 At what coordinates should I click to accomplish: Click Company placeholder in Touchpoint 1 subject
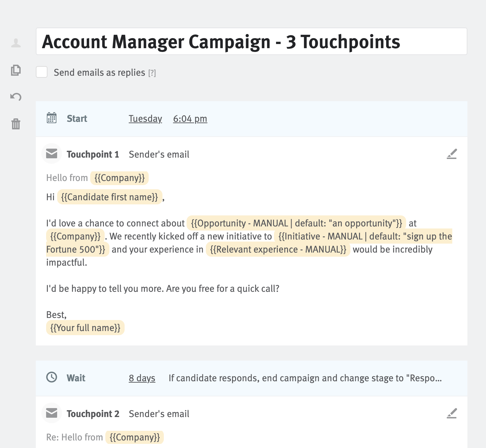click(x=119, y=178)
